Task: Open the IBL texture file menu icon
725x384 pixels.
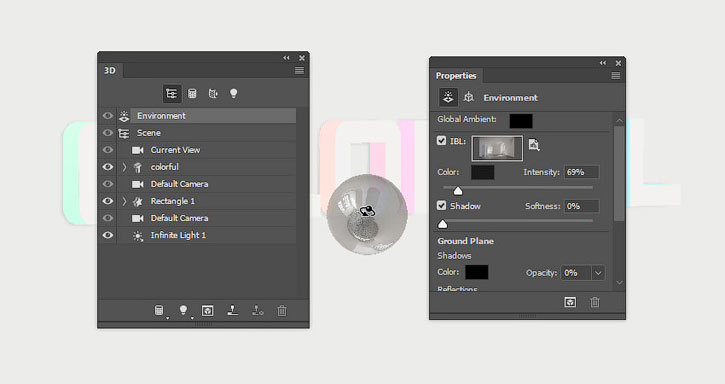Action: (x=534, y=145)
